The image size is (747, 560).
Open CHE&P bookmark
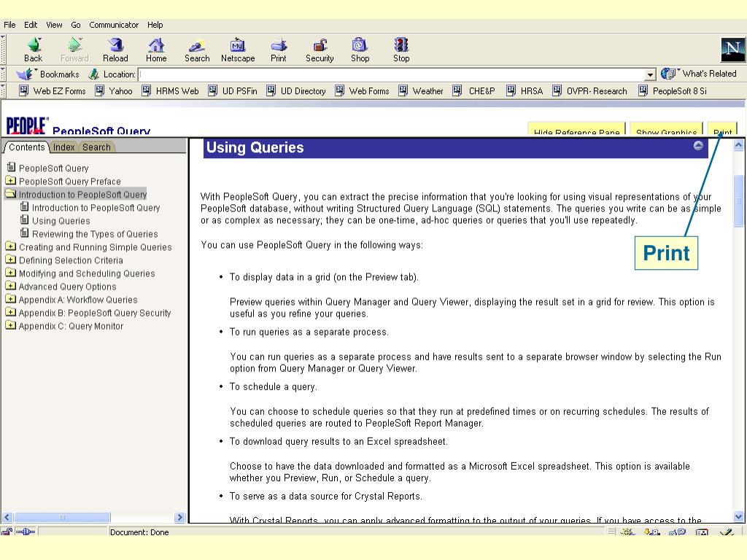coord(474,91)
